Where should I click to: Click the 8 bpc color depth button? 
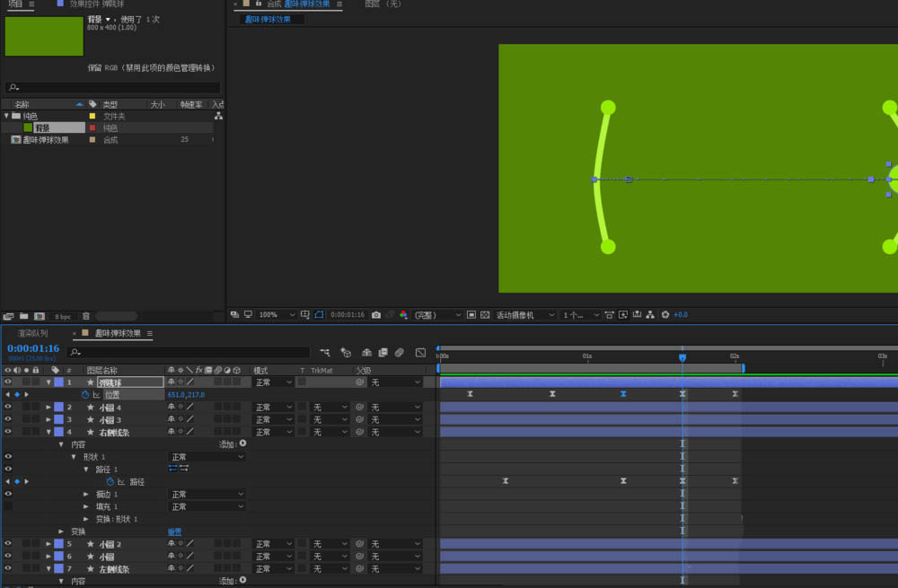pos(63,316)
